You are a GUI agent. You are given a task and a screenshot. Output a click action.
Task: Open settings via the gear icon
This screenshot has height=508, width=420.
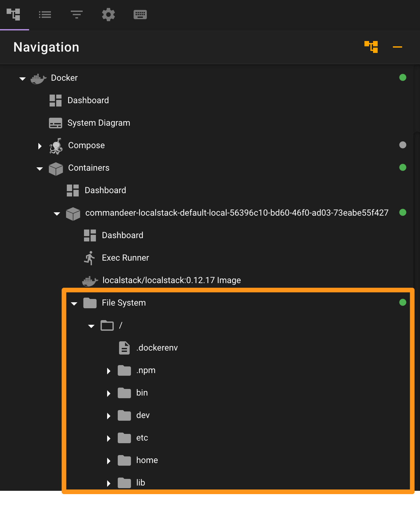click(x=108, y=15)
